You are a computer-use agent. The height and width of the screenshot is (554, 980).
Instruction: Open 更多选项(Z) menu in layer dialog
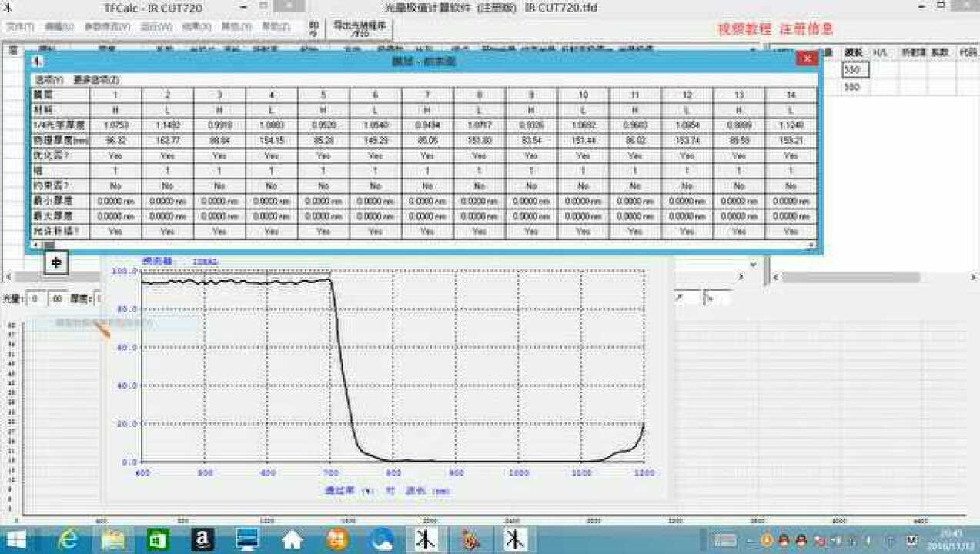[96, 79]
